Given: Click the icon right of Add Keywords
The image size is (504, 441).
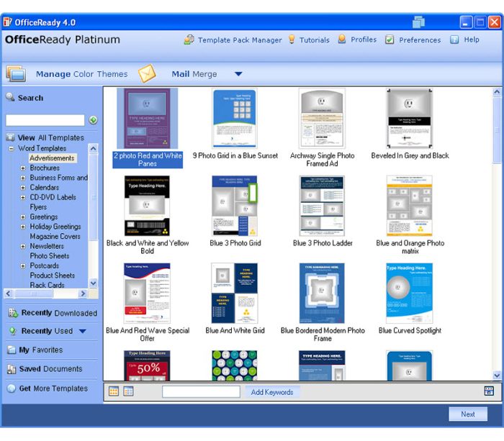Looking at the screenshot, I should click(x=489, y=391).
